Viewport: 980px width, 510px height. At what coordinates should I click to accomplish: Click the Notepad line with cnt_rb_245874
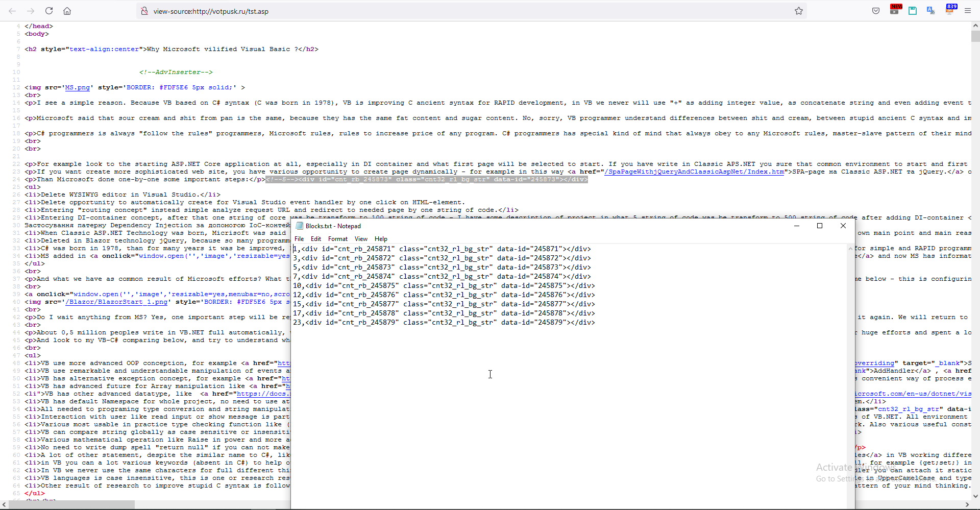coord(442,277)
